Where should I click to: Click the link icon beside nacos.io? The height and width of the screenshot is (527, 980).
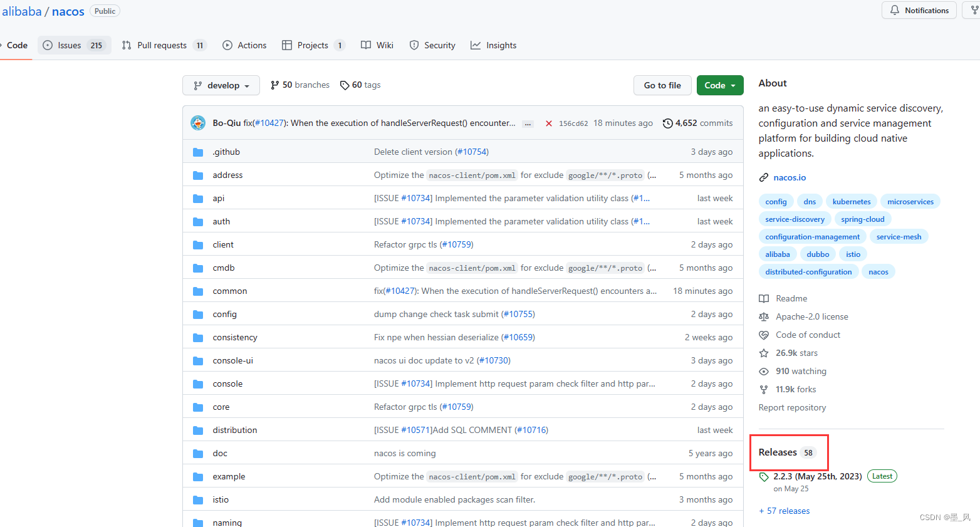764,178
